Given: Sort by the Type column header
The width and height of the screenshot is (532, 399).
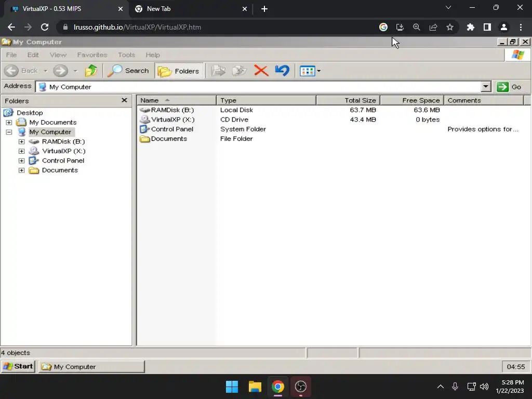Looking at the screenshot, I should click(x=267, y=100).
